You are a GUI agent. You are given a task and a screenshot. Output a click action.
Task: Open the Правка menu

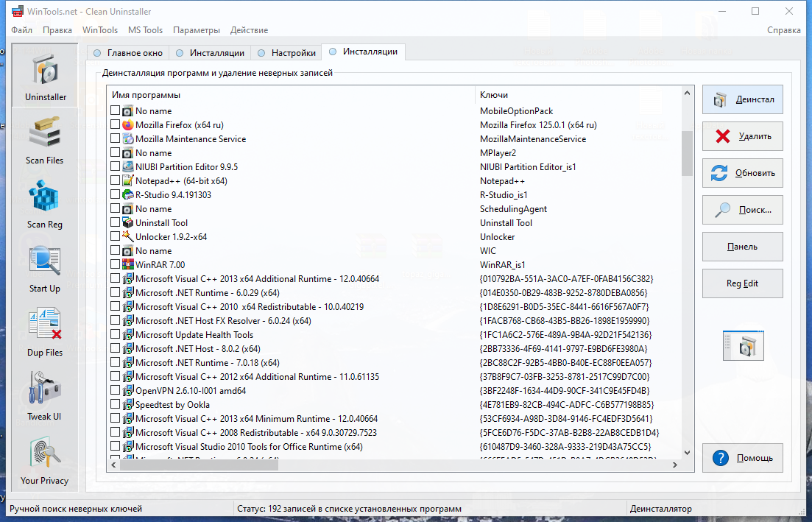57,30
